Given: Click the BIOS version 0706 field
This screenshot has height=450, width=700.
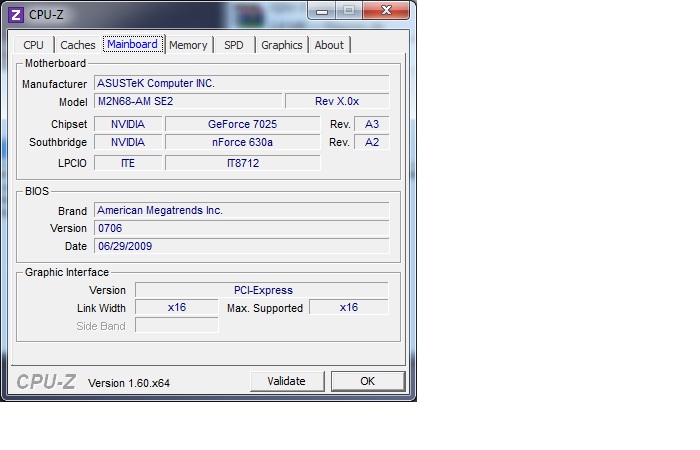Looking at the screenshot, I should [242, 228].
